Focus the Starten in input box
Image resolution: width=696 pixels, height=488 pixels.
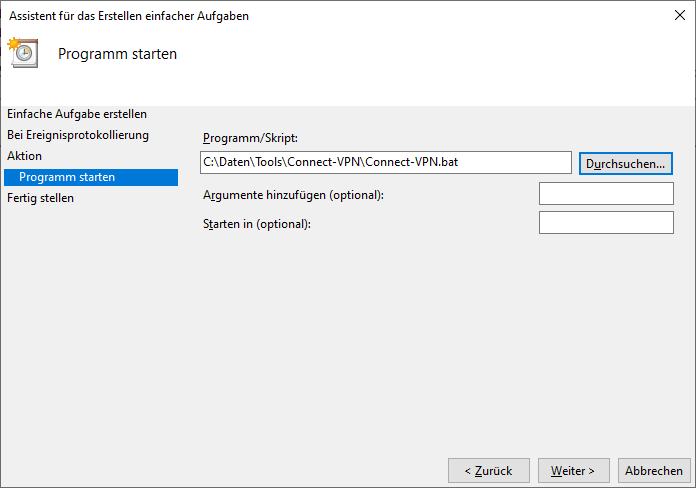pos(606,222)
